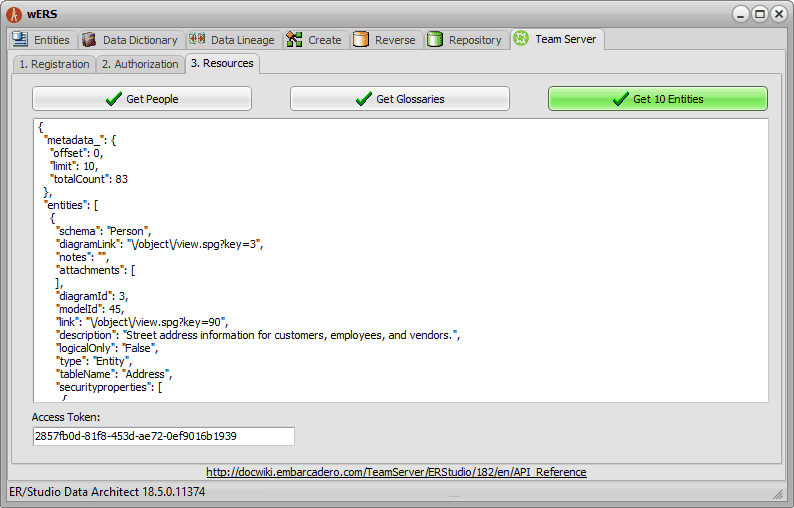Click the Data Dictionary book icon
The height and width of the screenshot is (508, 794).
pyautogui.click(x=89, y=40)
